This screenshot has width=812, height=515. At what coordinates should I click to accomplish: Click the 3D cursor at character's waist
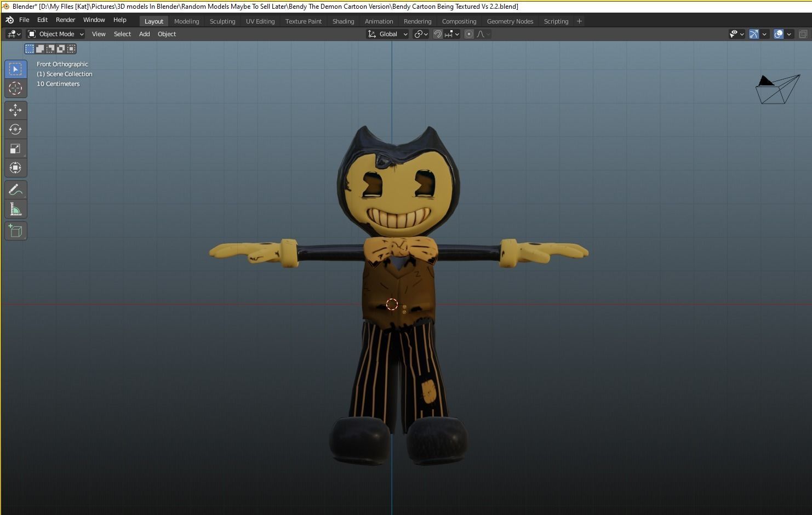[392, 304]
